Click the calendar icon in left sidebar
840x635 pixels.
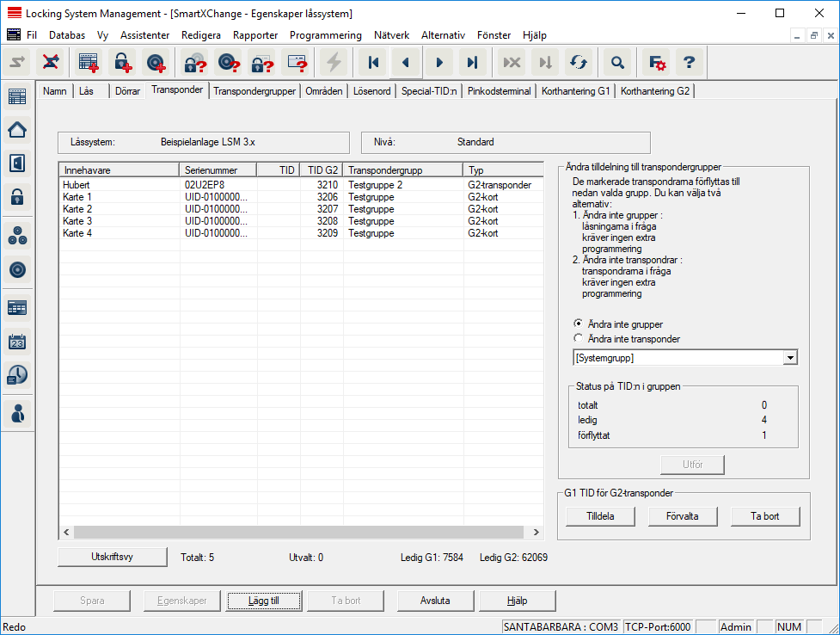(x=16, y=342)
